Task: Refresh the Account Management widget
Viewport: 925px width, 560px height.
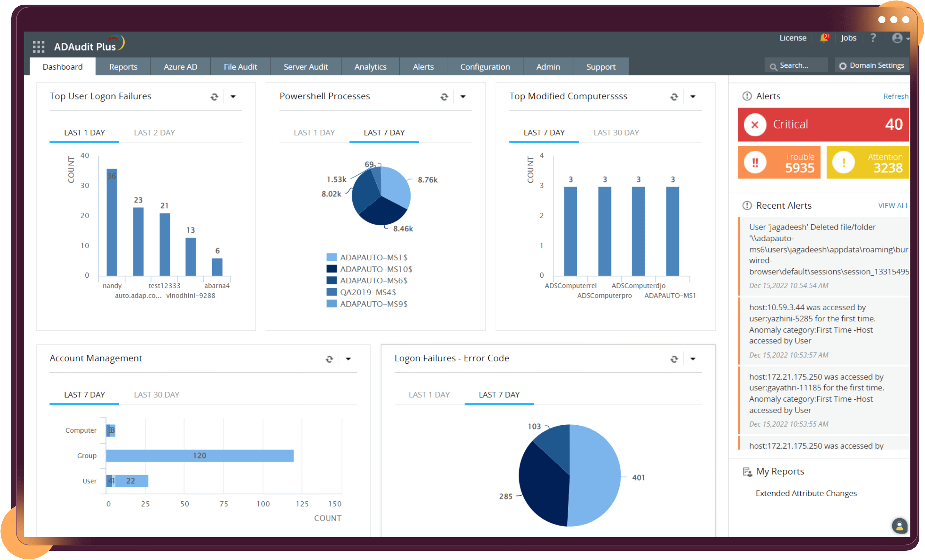Action: [329, 359]
